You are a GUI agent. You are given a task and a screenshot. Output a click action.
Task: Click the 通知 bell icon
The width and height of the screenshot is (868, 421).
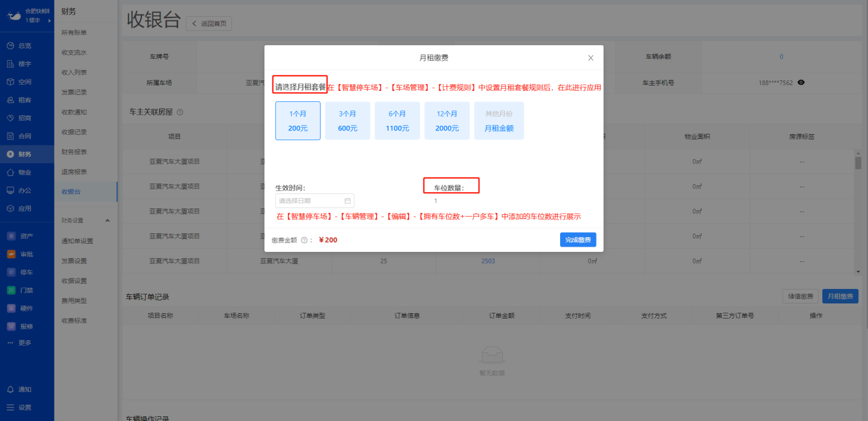(10, 389)
